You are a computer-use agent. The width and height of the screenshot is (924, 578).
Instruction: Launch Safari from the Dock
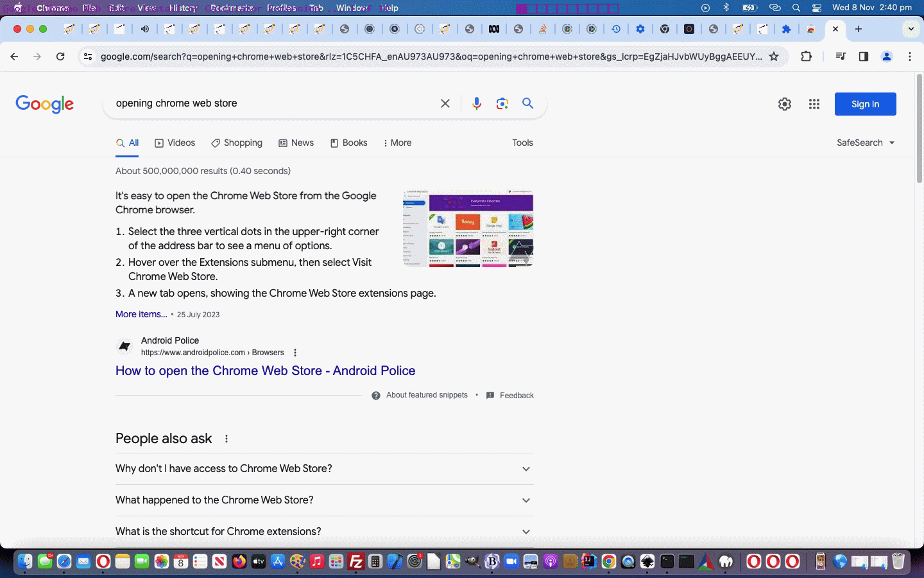pyautogui.click(x=64, y=562)
